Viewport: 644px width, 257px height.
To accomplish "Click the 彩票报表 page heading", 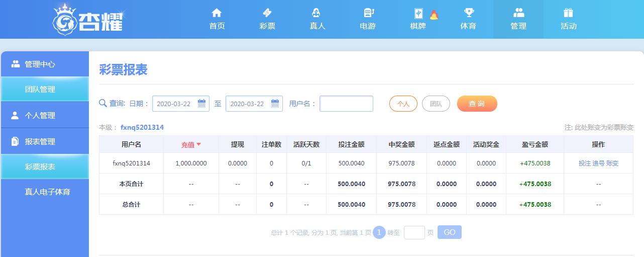I will click(123, 70).
